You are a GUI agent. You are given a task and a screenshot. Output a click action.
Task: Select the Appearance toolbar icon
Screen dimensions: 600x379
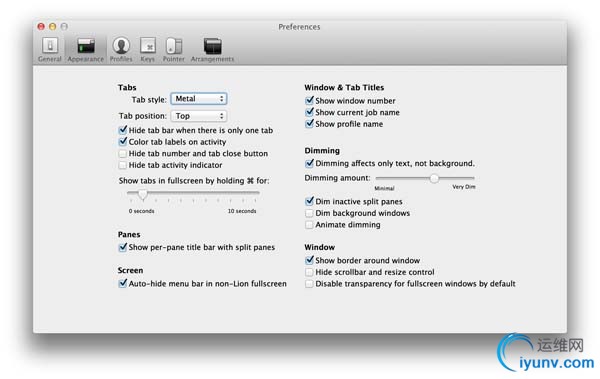(x=86, y=49)
